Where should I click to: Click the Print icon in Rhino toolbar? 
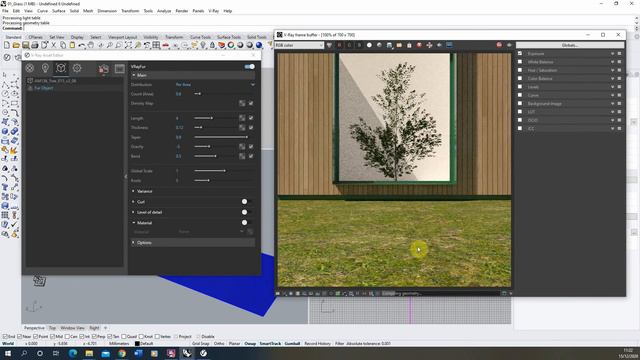(35, 45)
